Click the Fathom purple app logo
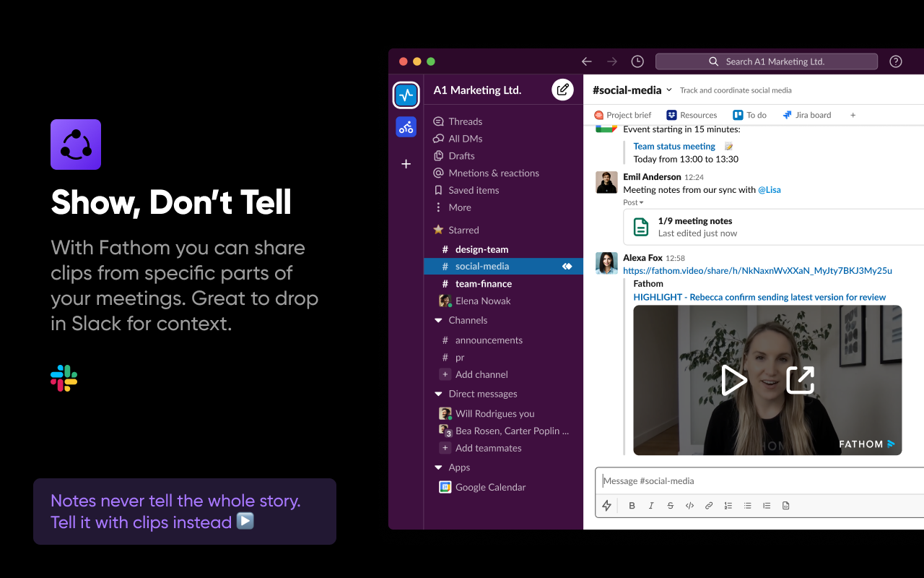 pyautogui.click(x=76, y=144)
